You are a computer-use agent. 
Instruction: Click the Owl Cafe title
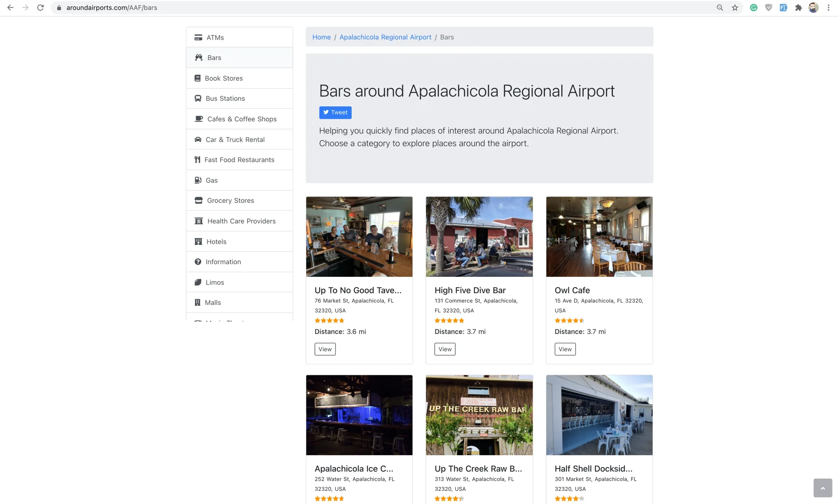pyautogui.click(x=572, y=290)
